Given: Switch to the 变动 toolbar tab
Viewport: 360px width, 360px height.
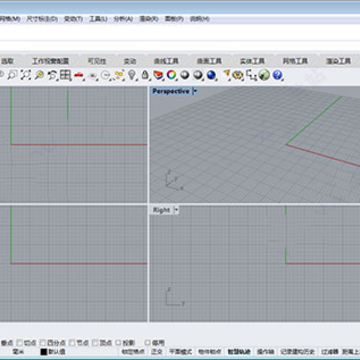Looking at the screenshot, I should click(x=130, y=61).
